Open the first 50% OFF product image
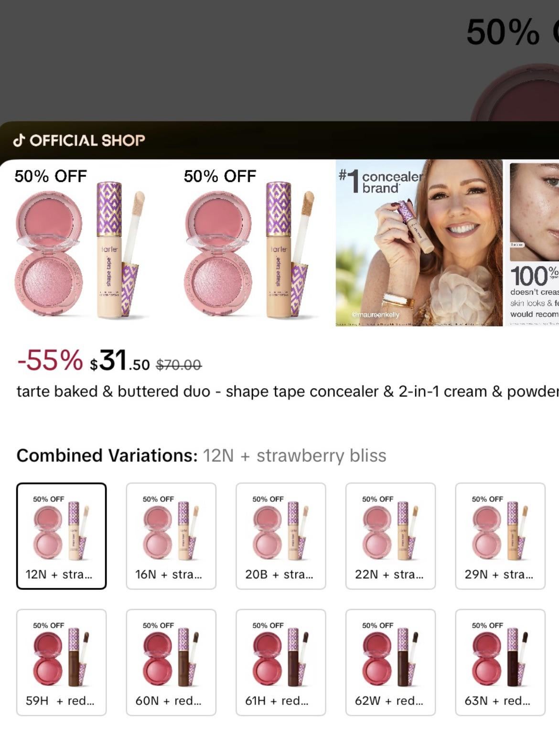Viewport: 559px width, 756px height. 83,243
